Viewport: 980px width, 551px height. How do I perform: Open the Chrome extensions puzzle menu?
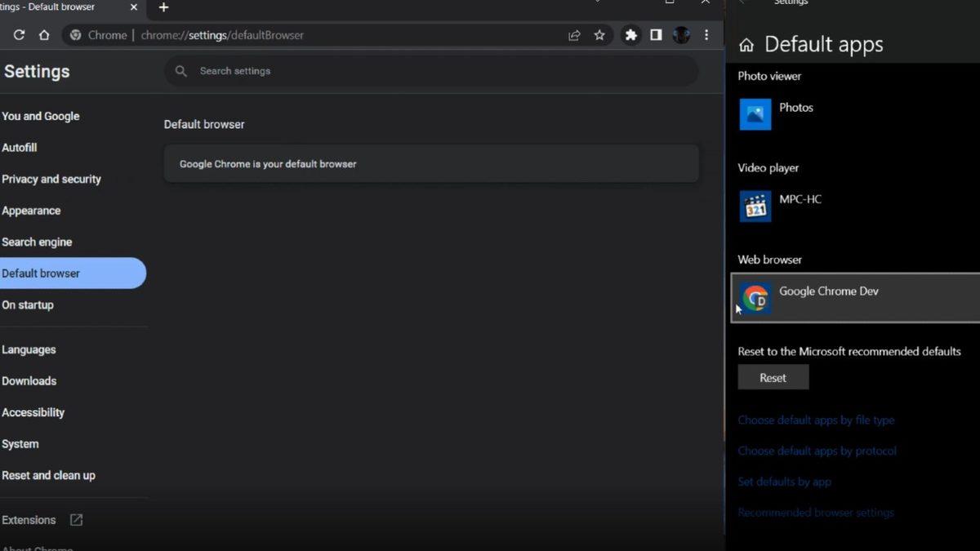(x=630, y=35)
